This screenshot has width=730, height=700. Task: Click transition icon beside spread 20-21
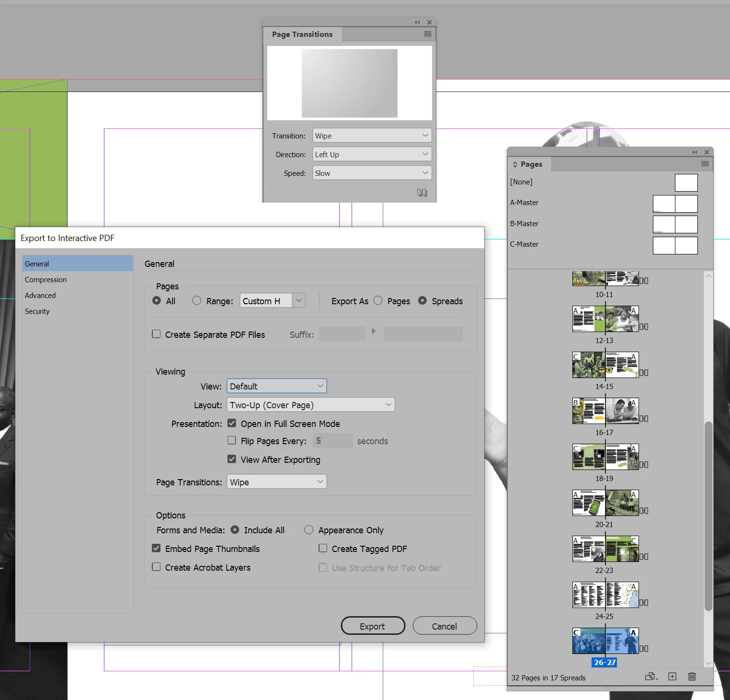coord(644,511)
